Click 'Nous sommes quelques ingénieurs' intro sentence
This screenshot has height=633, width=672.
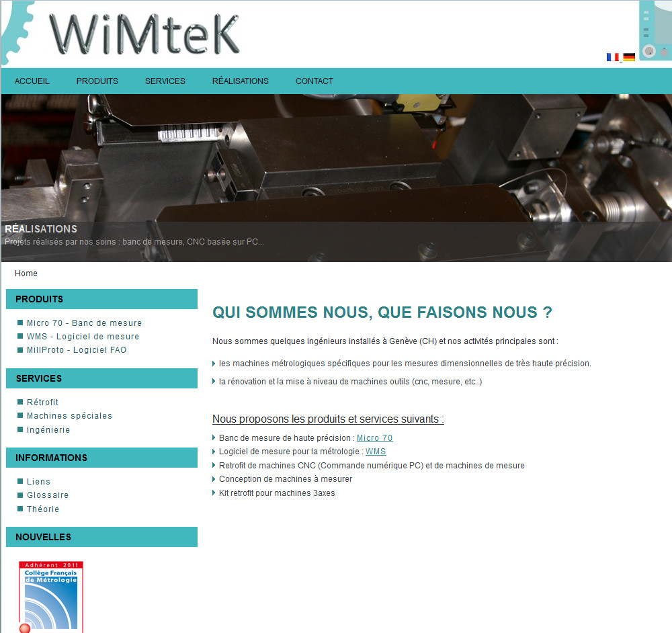tap(385, 341)
